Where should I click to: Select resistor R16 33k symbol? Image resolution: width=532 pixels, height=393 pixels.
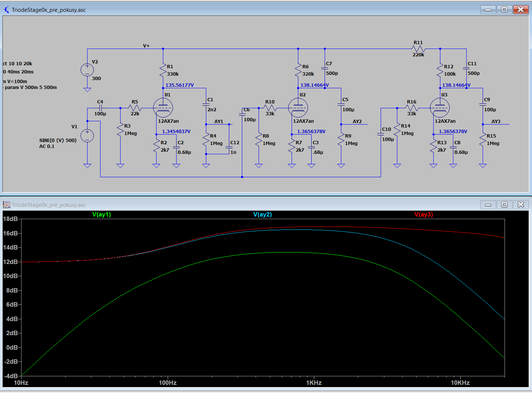[x=411, y=108]
